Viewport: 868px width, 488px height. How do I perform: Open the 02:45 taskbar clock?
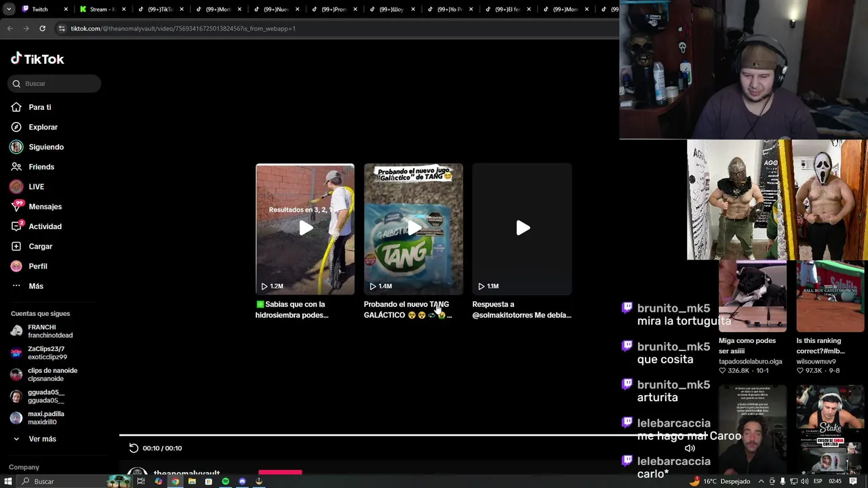pos(835,481)
